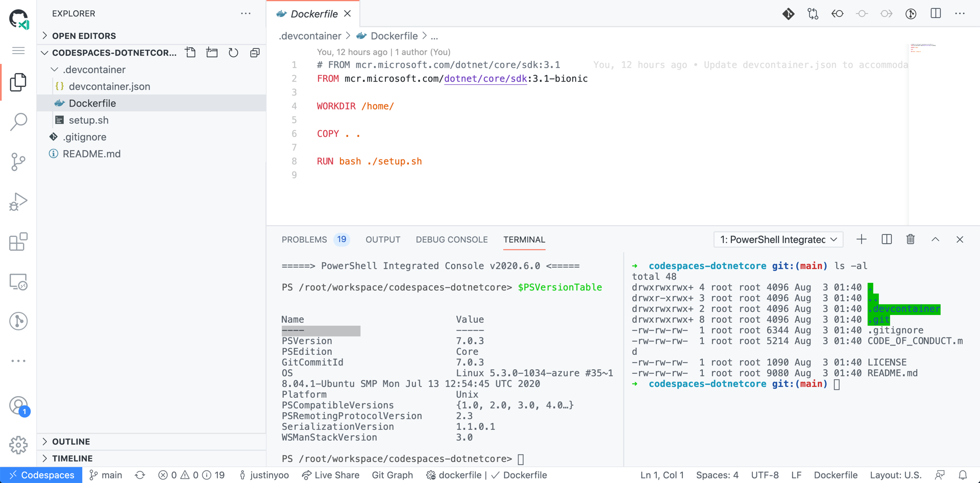This screenshot has width=980, height=483.
Task: Click the main branch in status bar
Action: click(x=106, y=475)
